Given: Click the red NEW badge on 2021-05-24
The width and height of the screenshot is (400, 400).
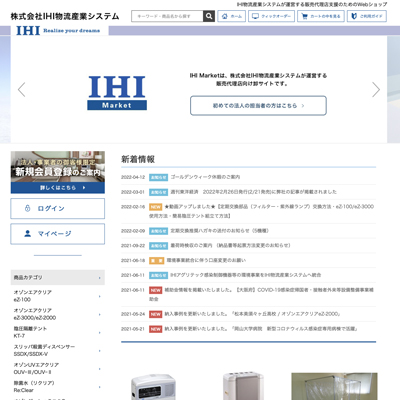Looking at the screenshot, I should coord(155,314).
